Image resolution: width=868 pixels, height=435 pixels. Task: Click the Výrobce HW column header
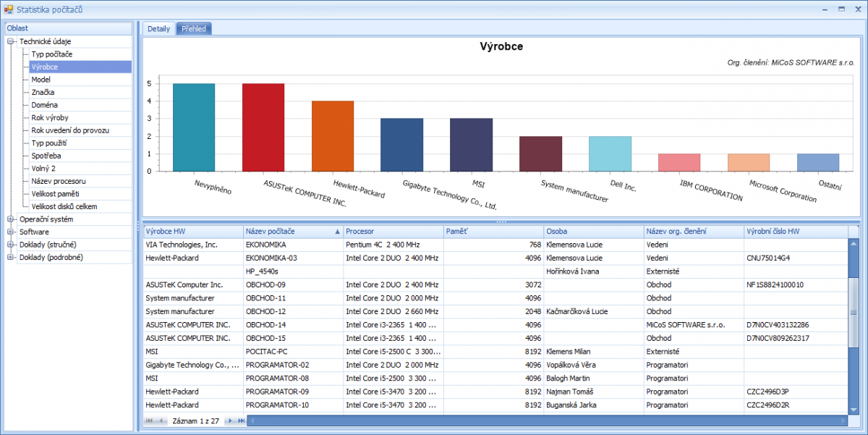pyautogui.click(x=192, y=232)
